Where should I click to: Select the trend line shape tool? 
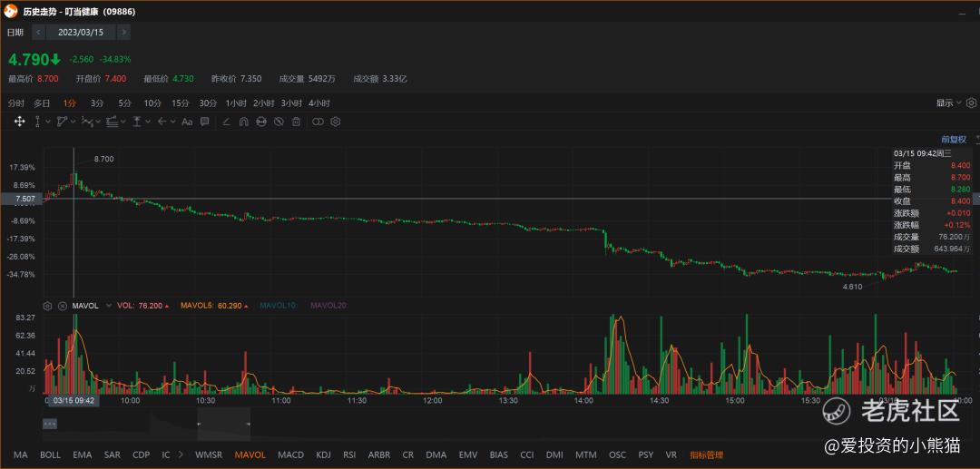(62, 122)
